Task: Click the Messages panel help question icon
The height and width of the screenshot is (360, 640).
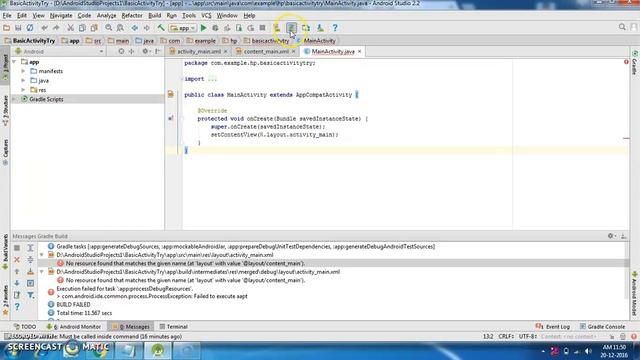Action: click(17, 306)
